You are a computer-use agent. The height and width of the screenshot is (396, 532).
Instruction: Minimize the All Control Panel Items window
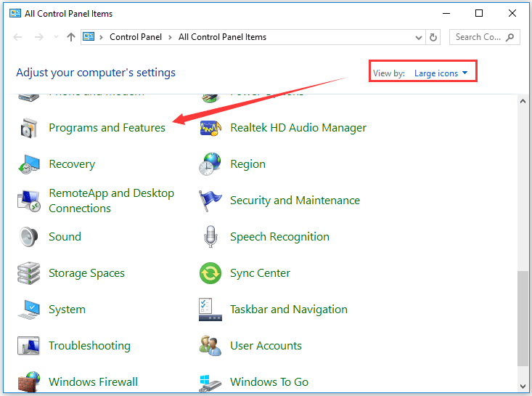pyautogui.click(x=446, y=13)
